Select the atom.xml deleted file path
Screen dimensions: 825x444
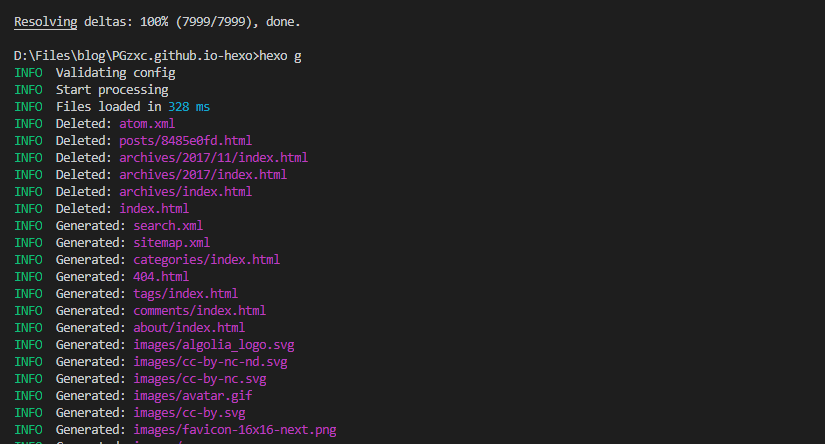pos(147,124)
